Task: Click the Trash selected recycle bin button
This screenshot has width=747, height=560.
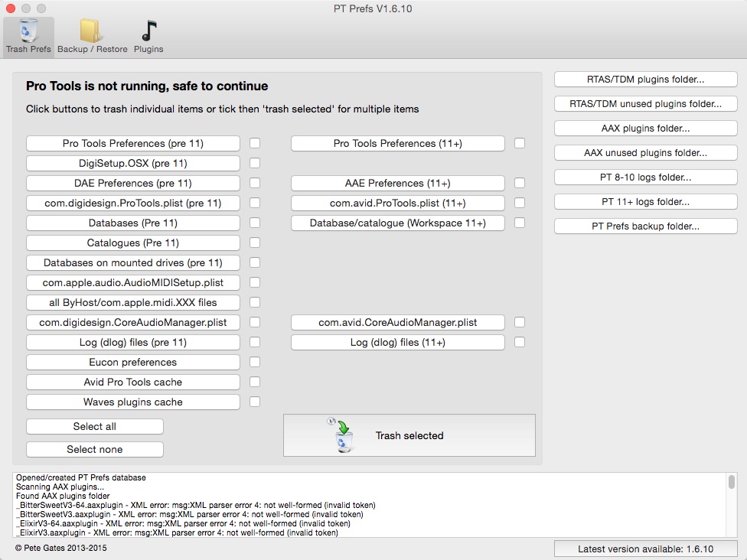Action: [409, 435]
